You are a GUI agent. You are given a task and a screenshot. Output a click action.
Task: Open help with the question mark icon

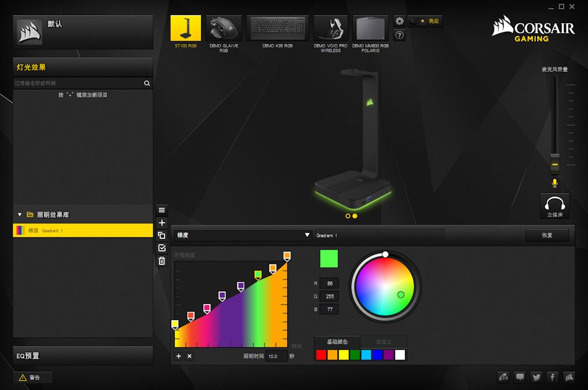[399, 35]
